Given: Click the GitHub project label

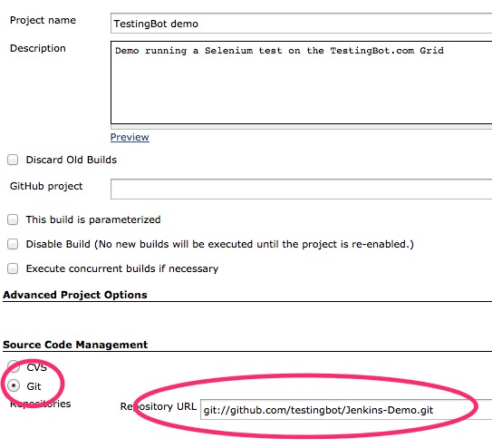Looking at the screenshot, I should tap(46, 186).
